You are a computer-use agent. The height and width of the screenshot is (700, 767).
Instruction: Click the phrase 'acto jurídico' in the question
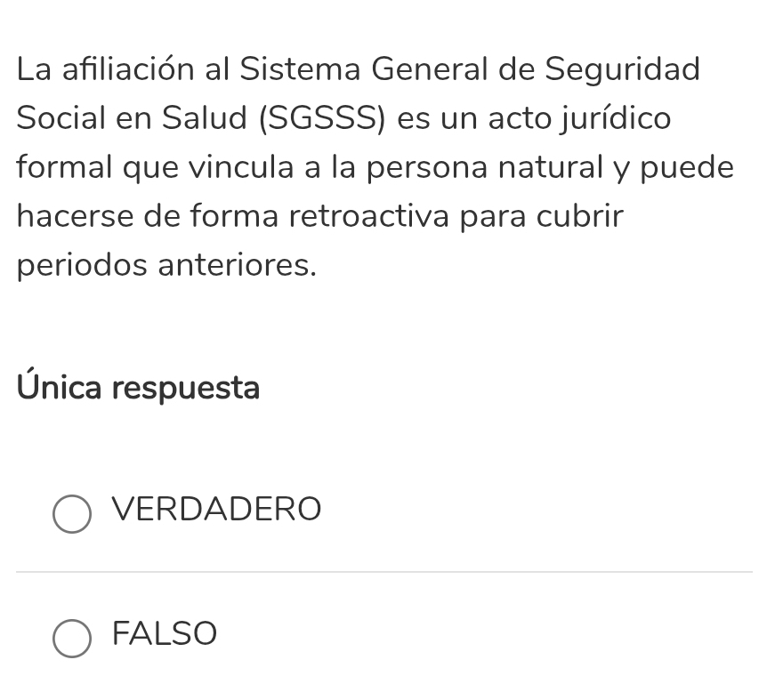[x=579, y=118]
